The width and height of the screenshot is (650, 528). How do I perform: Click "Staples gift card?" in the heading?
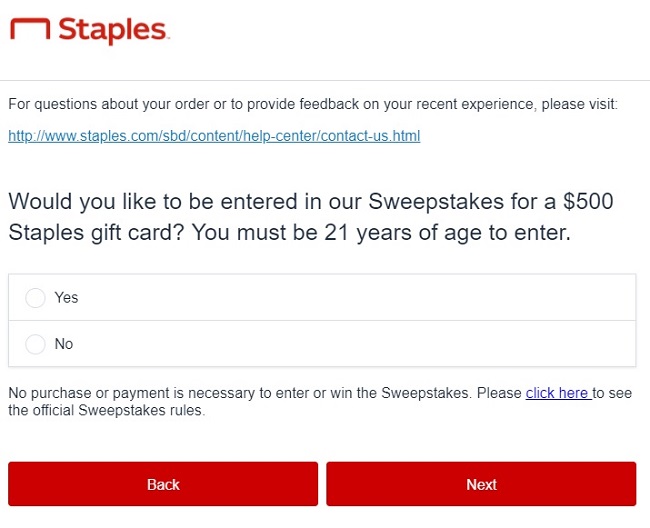pos(94,235)
